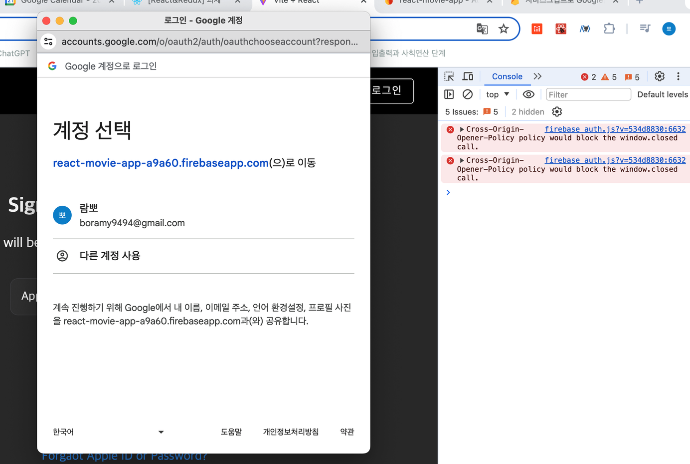Click the 로그인 button on the background page
Screen dimensions: 690x464
point(391,91)
